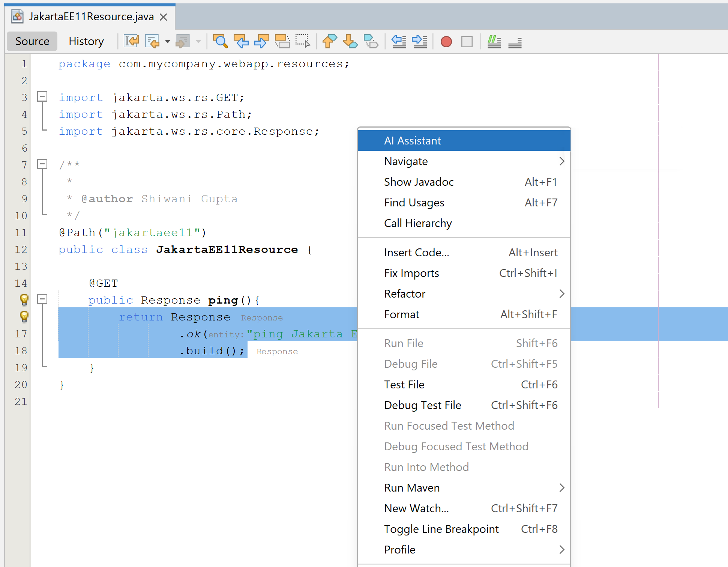Click the Source view button
Viewport: 728px width, 567px height.
click(x=32, y=41)
